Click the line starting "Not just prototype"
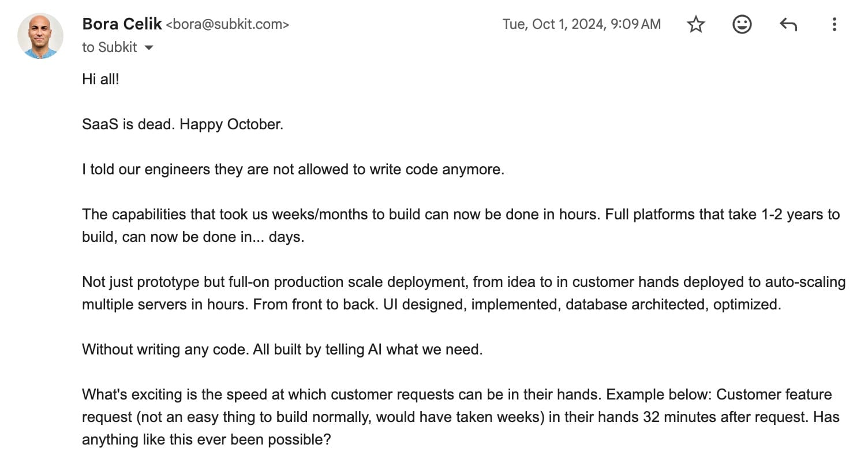The height and width of the screenshot is (463, 868). [463, 282]
